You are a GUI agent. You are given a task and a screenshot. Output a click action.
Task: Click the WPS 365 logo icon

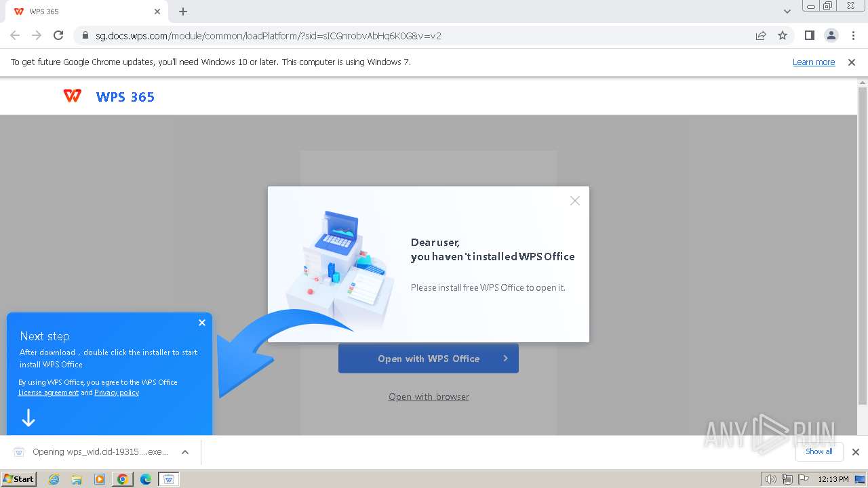point(73,96)
